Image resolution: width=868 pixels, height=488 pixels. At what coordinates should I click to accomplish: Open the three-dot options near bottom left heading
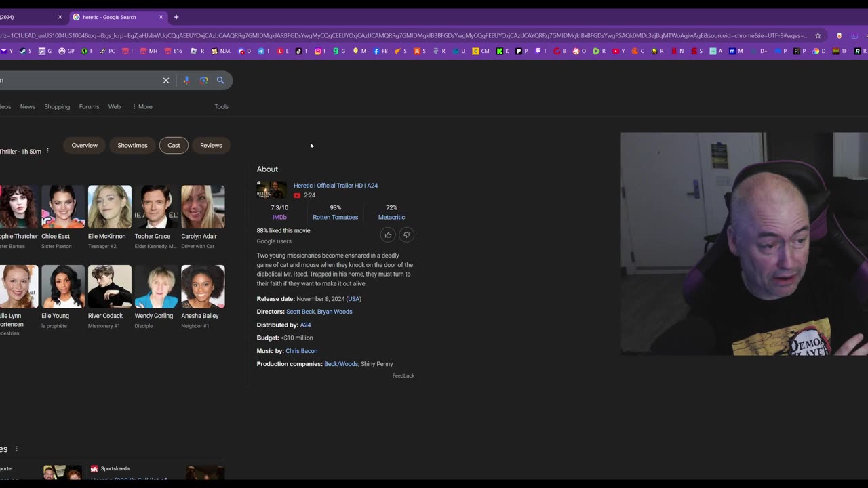point(16,449)
